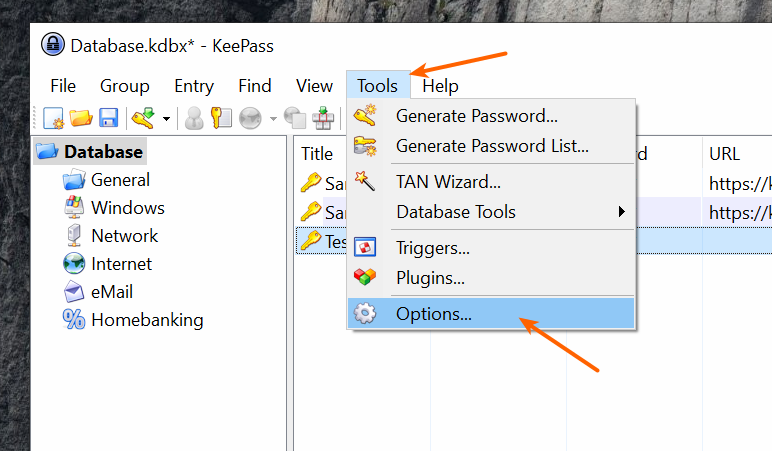The width and height of the screenshot is (772, 451).
Task: Click the Open URL globe icon
Action: pos(250,118)
